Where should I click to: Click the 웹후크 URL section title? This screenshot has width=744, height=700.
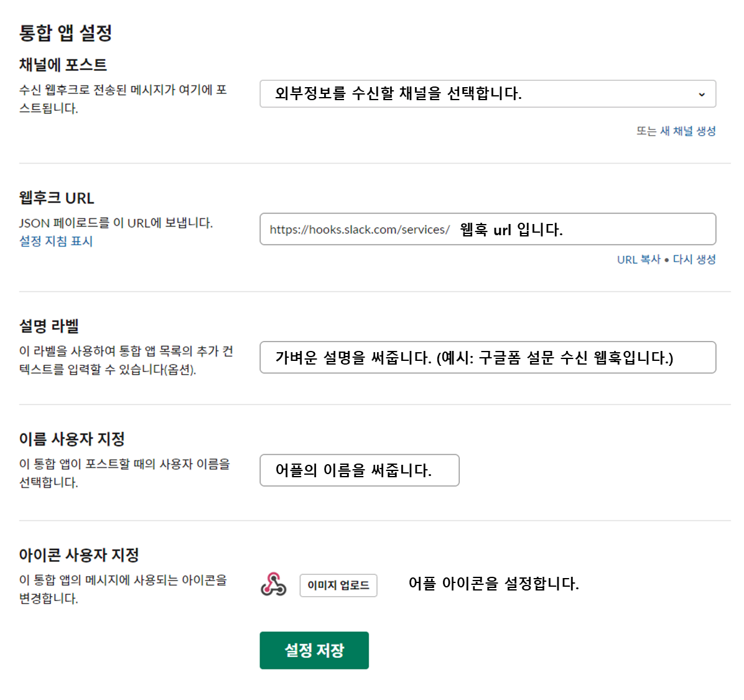57,198
